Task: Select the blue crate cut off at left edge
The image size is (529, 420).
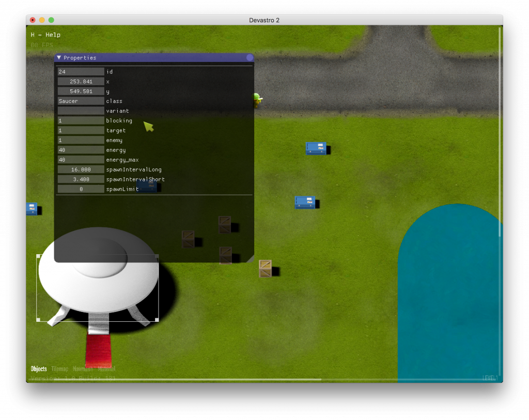Action: click(x=32, y=209)
